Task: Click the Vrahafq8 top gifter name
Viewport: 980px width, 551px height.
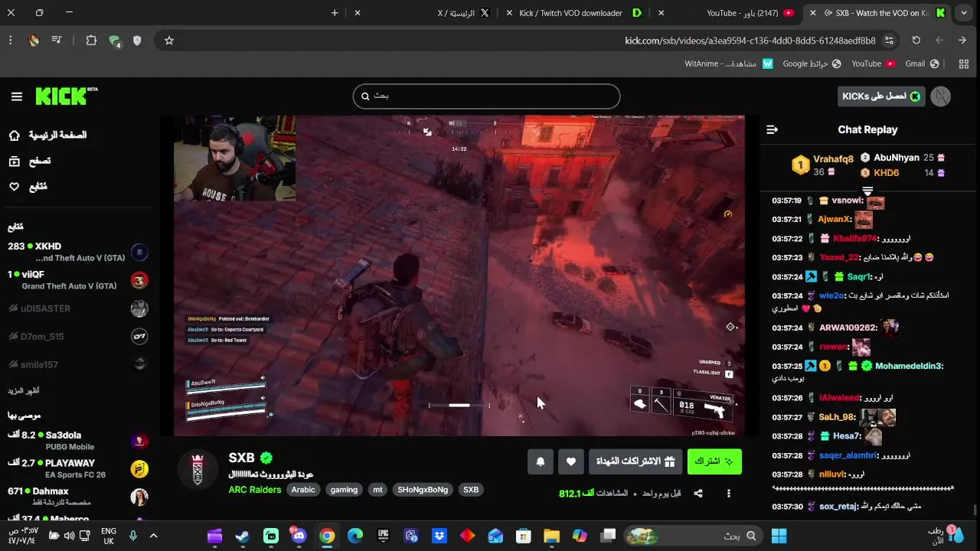Action: click(833, 159)
